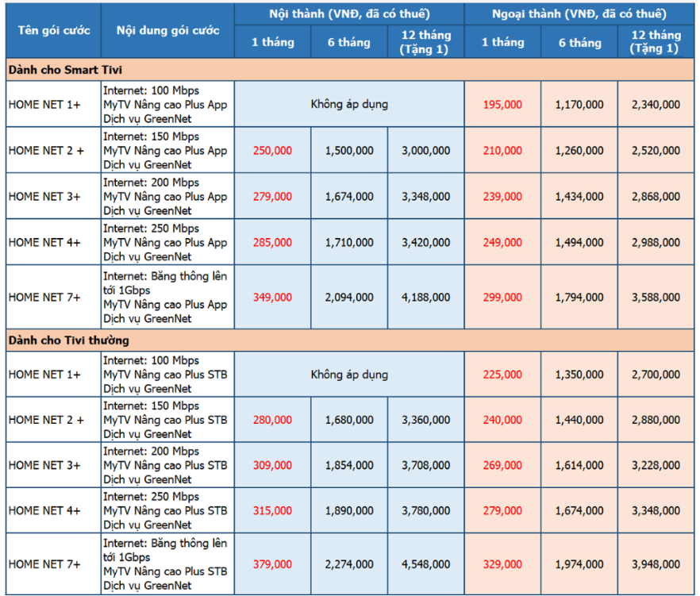Viewport: 700px width, 596px height.
Task: Click the red 379,000 price
Action: 272,564
